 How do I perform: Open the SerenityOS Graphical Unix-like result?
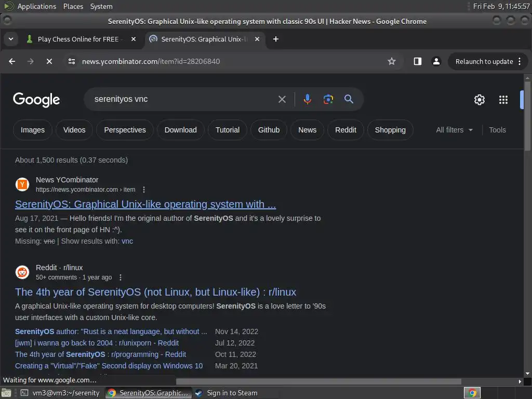(x=145, y=204)
